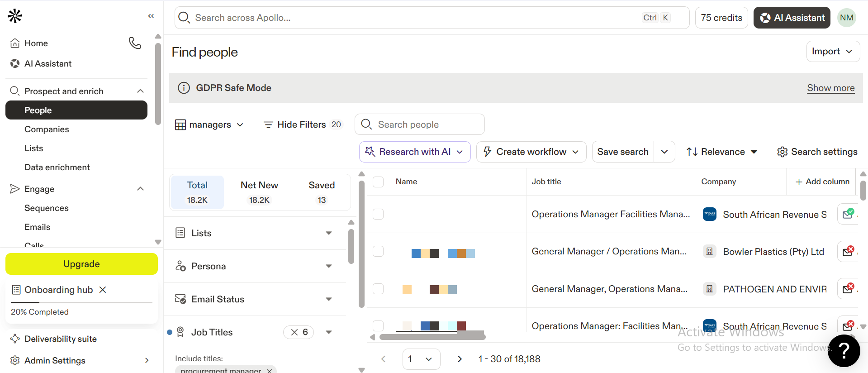Open Companies in the sidebar

pyautogui.click(x=47, y=129)
